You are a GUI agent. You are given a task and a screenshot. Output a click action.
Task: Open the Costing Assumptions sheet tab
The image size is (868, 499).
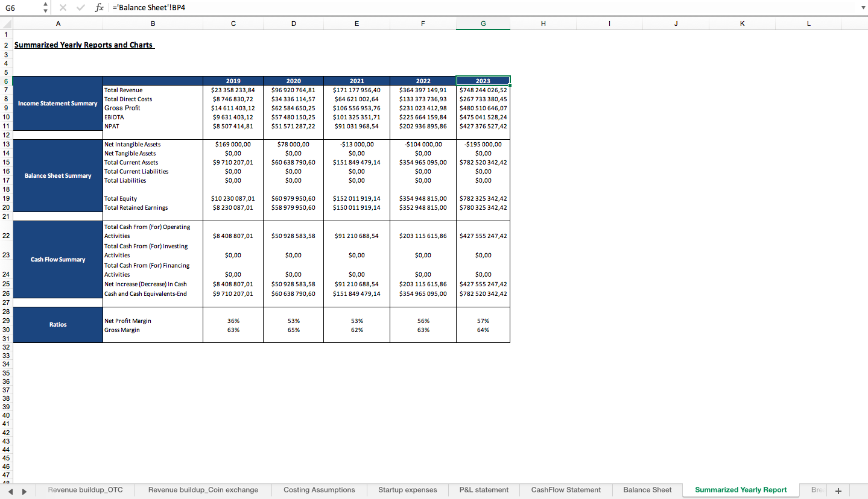pyautogui.click(x=319, y=490)
